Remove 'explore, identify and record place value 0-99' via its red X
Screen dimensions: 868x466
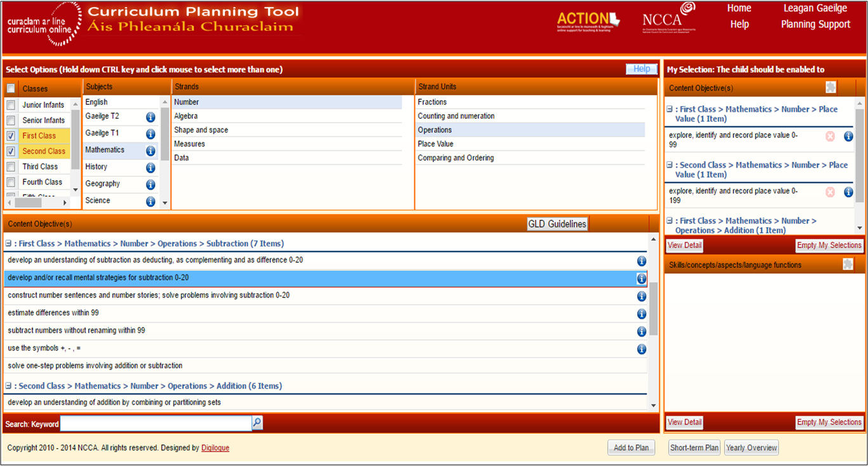click(830, 136)
